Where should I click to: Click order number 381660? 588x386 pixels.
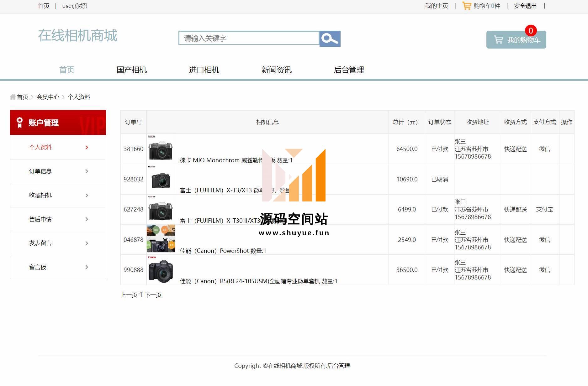[133, 149]
